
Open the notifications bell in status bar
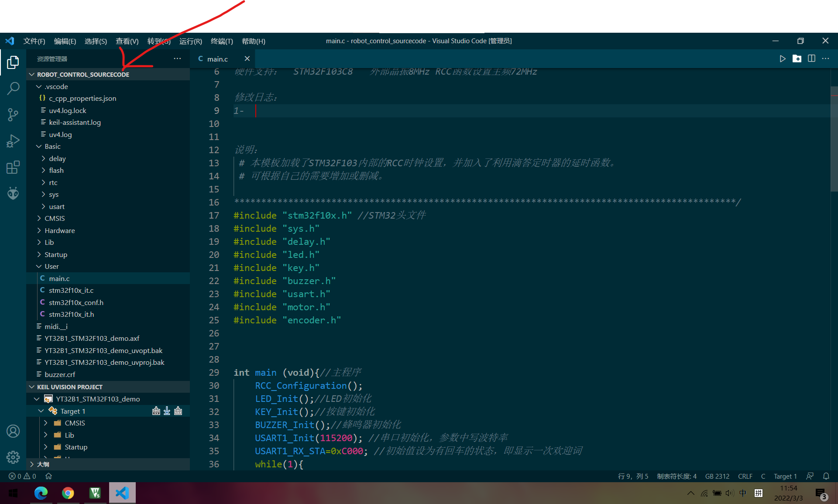click(826, 476)
